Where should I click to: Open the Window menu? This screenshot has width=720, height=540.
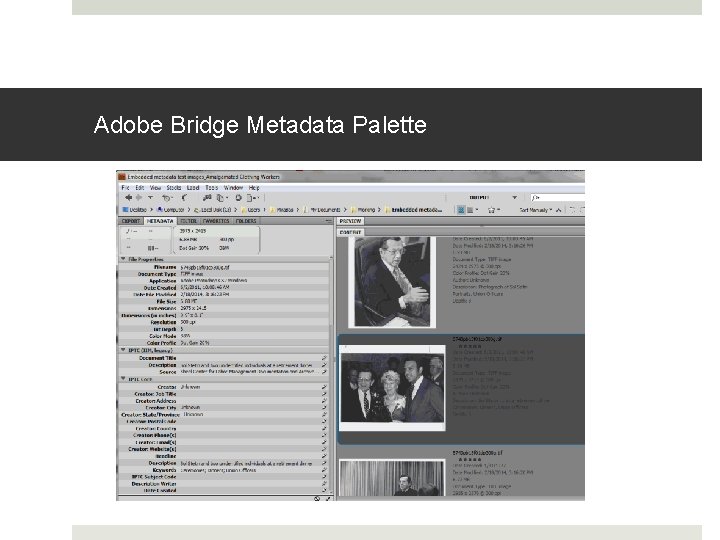233,188
